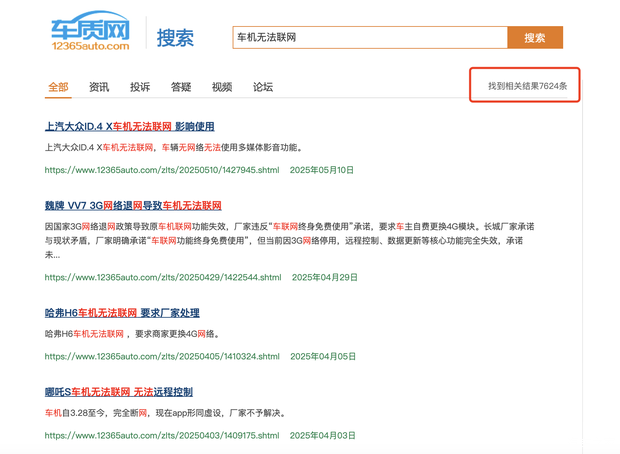Switch to the 答疑 tab
This screenshot has height=454, width=620.
point(181,87)
